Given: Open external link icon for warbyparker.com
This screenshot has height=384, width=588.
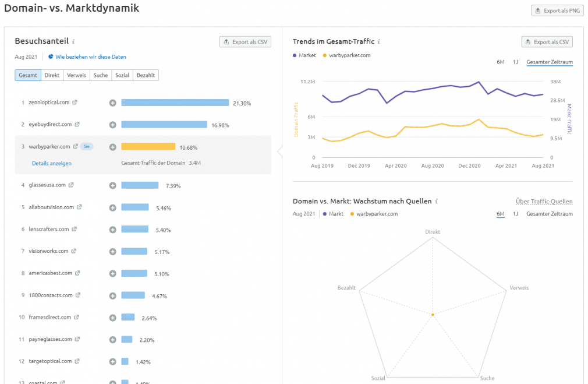Looking at the screenshot, I should [x=75, y=146].
